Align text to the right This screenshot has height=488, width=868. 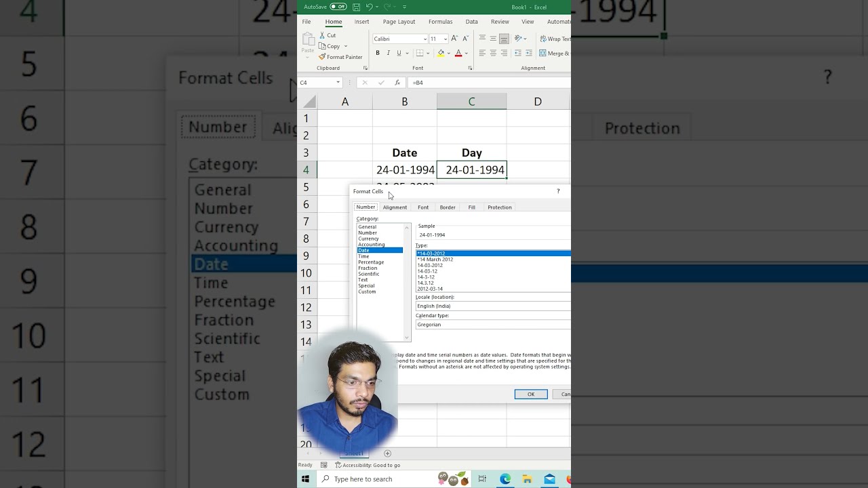pos(504,53)
